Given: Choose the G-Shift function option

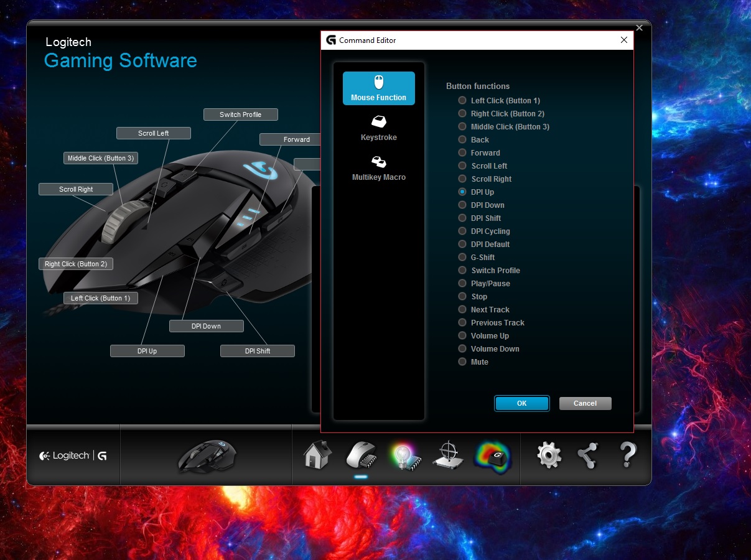Looking at the screenshot, I should (x=462, y=257).
